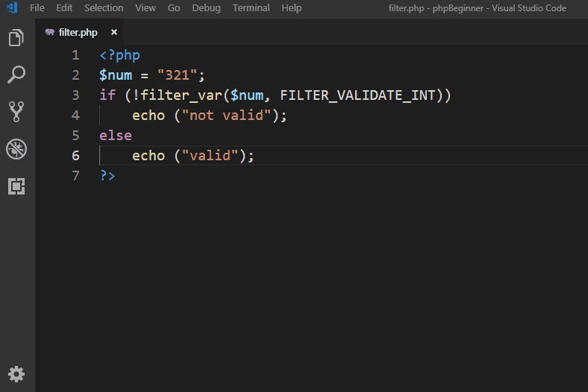Click line number 4 in gutter
The width and height of the screenshot is (588, 392).
pos(76,116)
